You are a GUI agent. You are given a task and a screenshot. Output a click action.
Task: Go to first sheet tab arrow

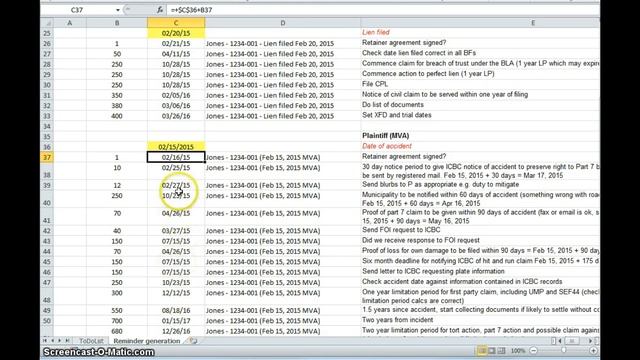point(45,340)
